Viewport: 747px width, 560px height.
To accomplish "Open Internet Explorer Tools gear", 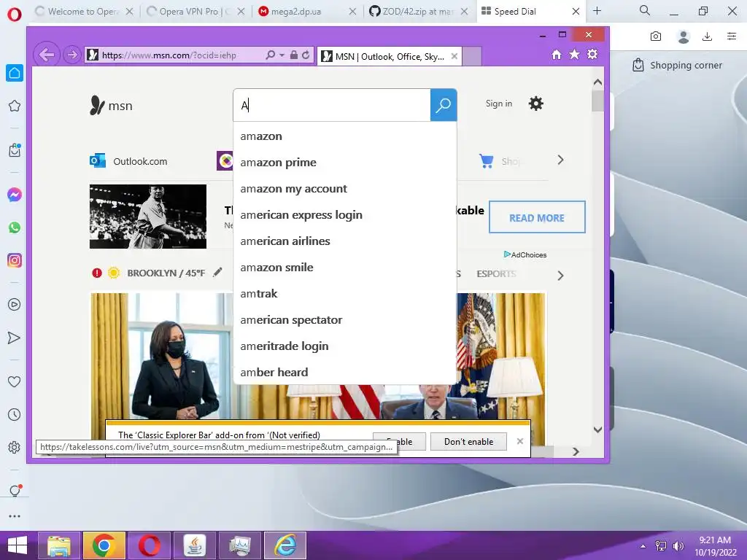I will 592,54.
